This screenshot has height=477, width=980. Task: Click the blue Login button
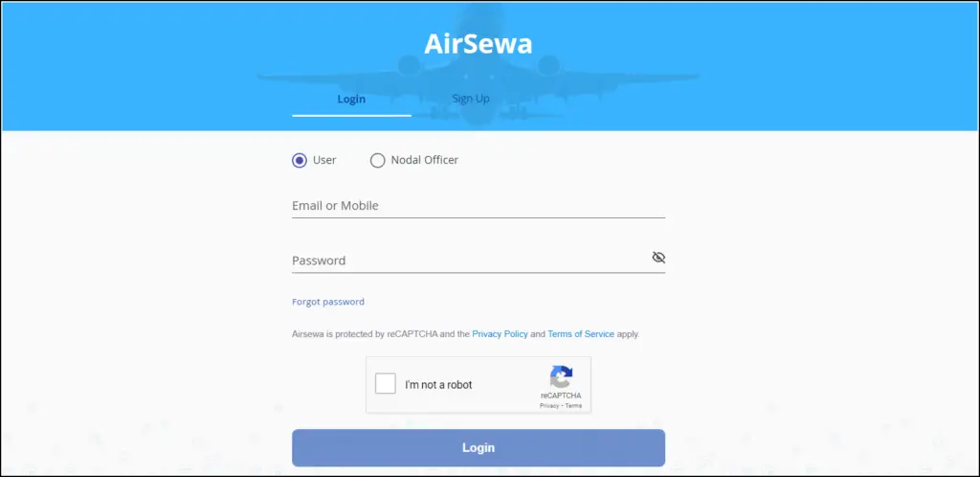coord(479,447)
